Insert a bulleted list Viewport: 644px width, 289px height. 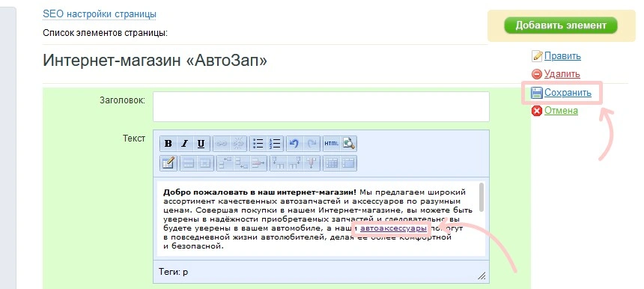point(258,144)
